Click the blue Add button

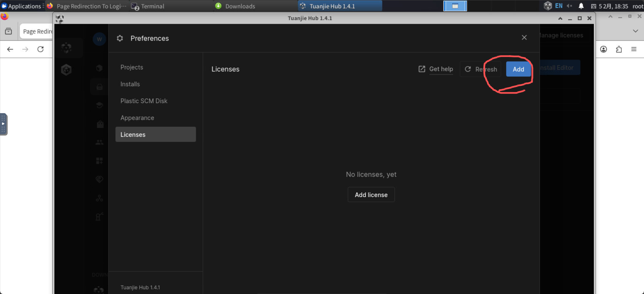pos(518,69)
